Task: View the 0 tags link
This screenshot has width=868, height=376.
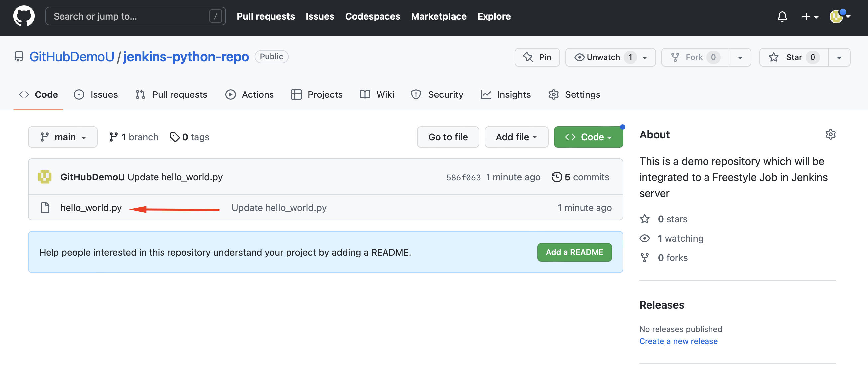Action: click(190, 137)
